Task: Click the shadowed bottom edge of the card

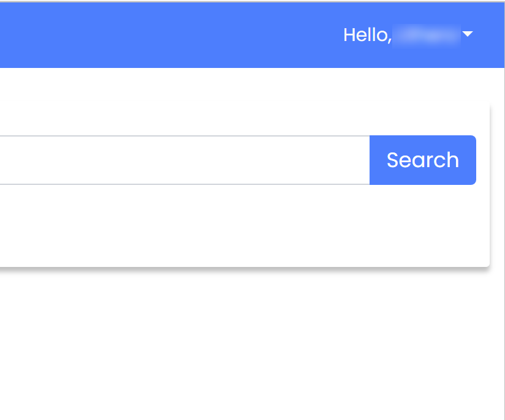Action: pos(245,268)
